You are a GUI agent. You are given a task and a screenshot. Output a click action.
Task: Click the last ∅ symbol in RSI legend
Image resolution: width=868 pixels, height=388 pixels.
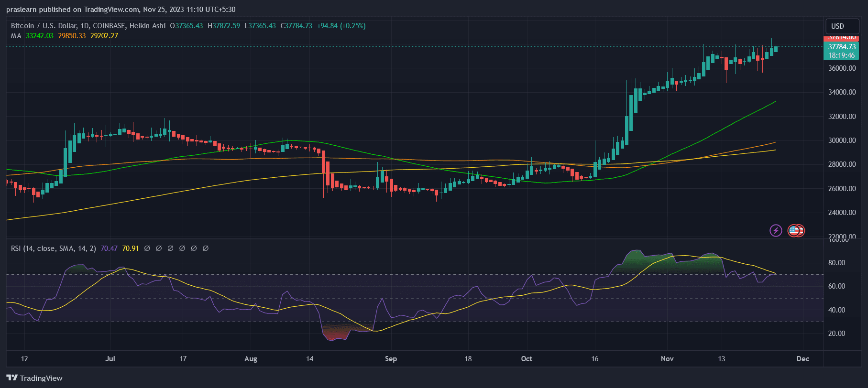(206, 248)
